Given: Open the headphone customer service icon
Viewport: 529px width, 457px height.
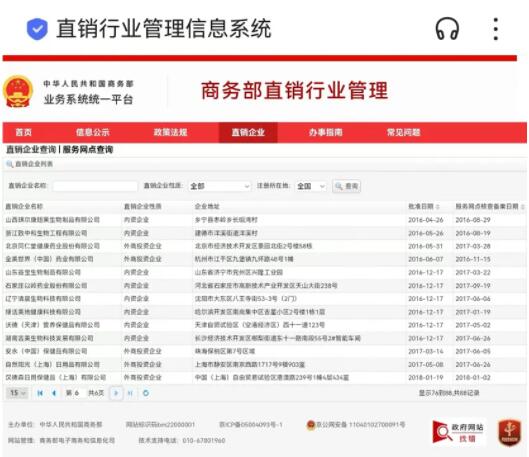Looking at the screenshot, I should pyautogui.click(x=447, y=29).
